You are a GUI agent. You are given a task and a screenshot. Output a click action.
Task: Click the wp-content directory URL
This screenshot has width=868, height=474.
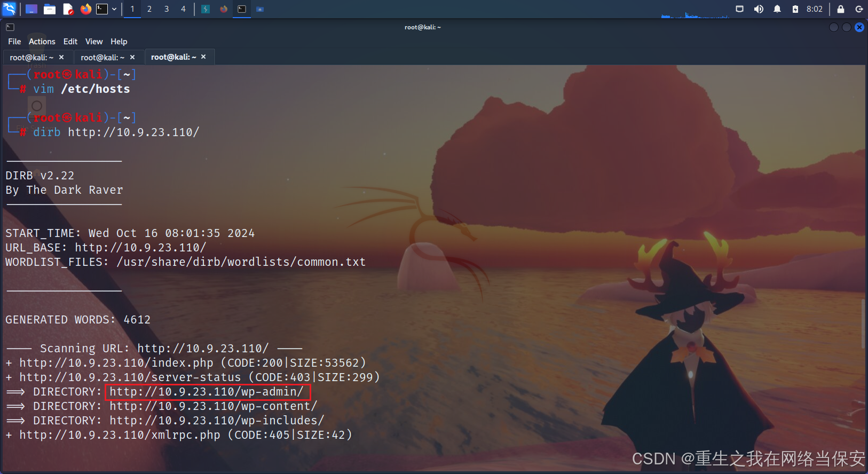[x=214, y=406]
